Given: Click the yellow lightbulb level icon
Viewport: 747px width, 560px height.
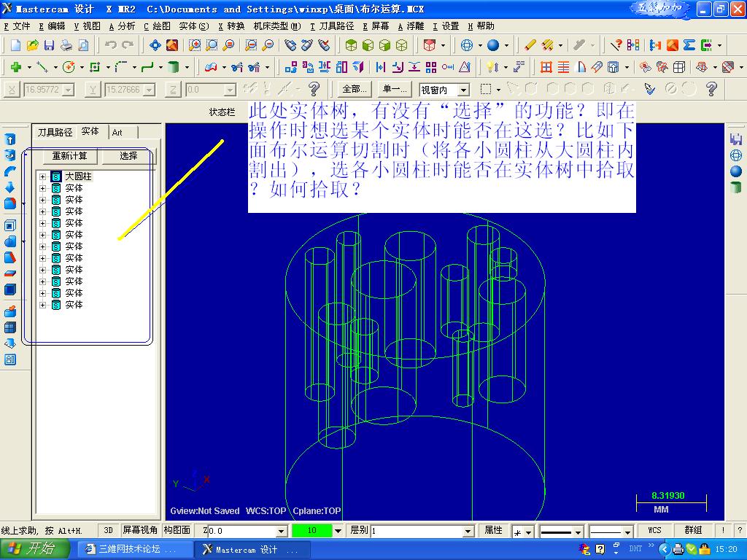Looking at the screenshot, I should coord(492,67).
